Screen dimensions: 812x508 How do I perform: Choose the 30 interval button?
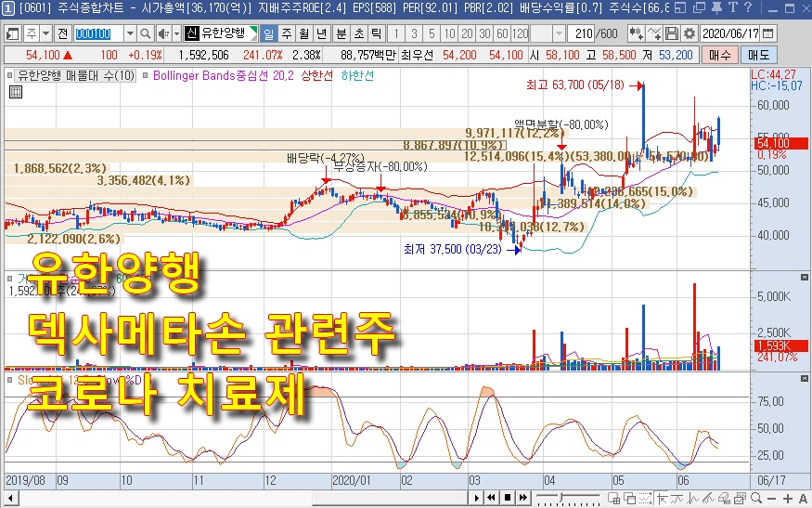pos(484,33)
